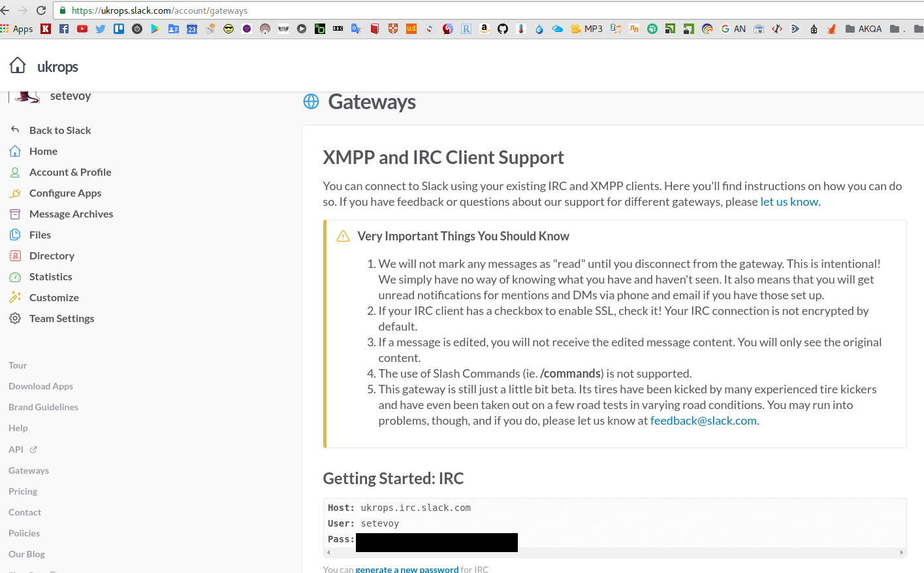Click the Tour footer link
Viewport: 924px width, 573px height.
pos(18,365)
